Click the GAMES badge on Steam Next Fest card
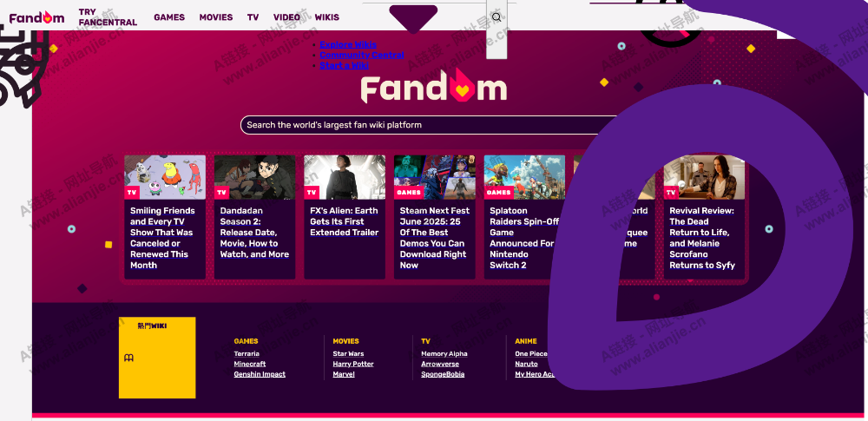The width and height of the screenshot is (868, 421). 409,193
